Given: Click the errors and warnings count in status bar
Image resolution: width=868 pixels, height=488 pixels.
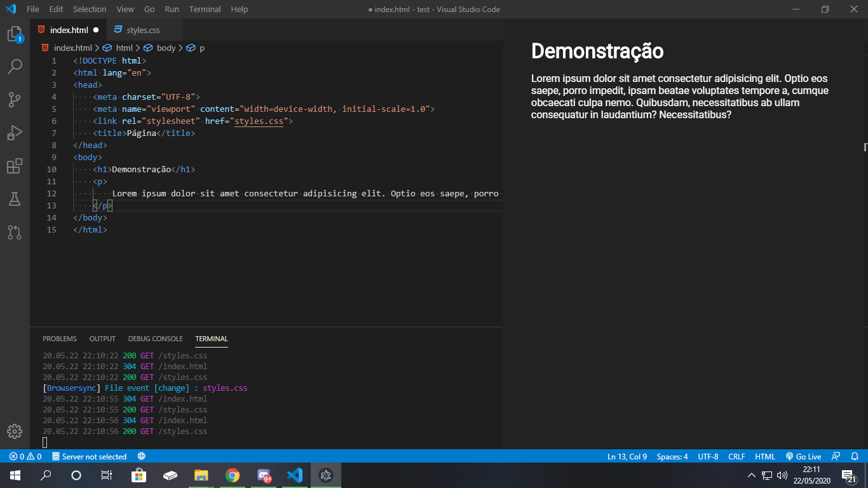Looking at the screenshot, I should 25,456.
